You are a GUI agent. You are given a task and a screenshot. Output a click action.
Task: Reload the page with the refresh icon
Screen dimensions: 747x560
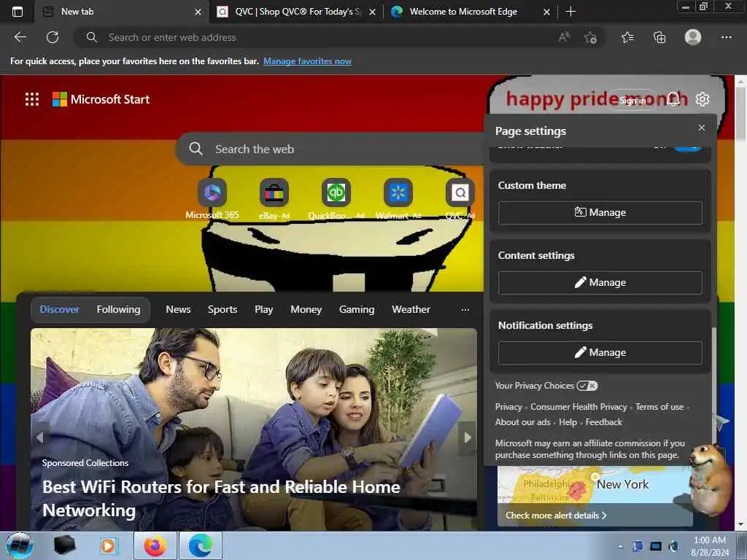click(53, 37)
